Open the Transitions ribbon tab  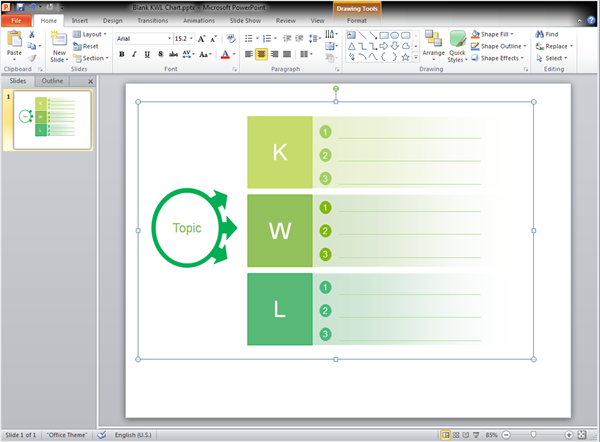(x=153, y=20)
